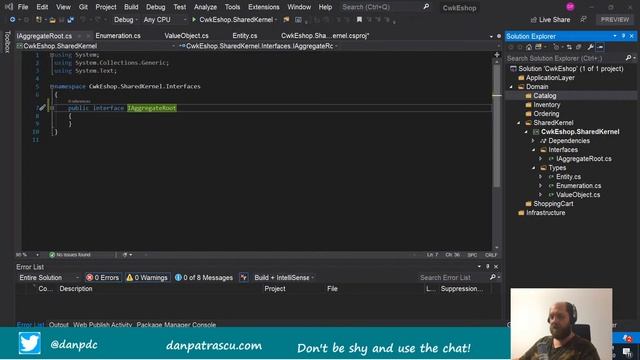Collapse the Interfaces folder node

[533, 150]
